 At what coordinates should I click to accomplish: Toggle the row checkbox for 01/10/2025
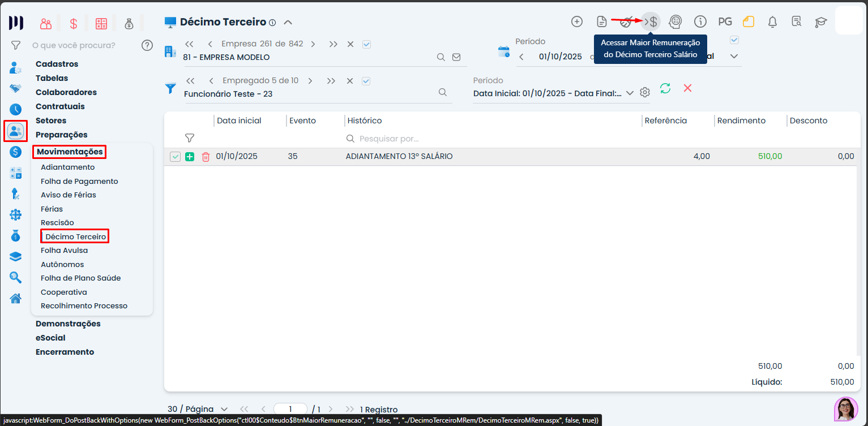tap(175, 157)
